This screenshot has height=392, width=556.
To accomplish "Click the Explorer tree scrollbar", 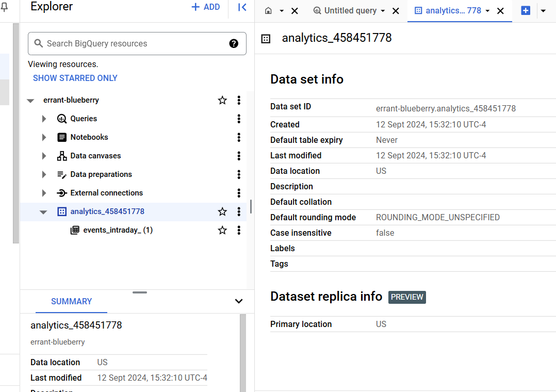I will (251, 206).
